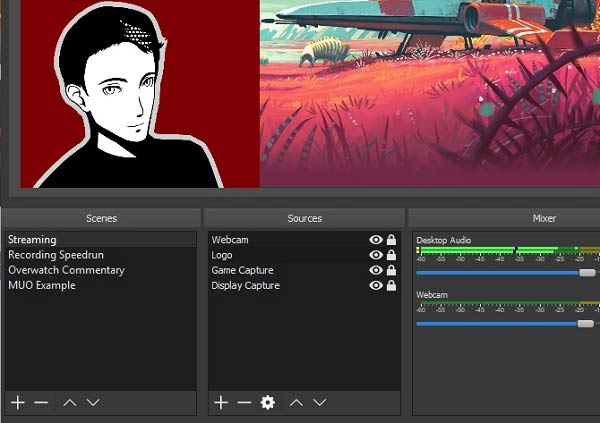The width and height of the screenshot is (600, 423).
Task: Hide the Logo source via eye icon
Action: coord(376,255)
